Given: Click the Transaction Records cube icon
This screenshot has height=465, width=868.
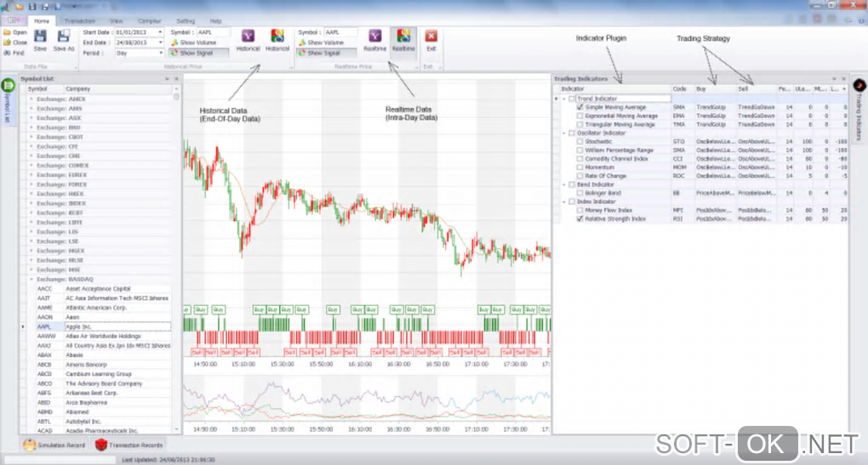Looking at the screenshot, I should [x=100, y=445].
